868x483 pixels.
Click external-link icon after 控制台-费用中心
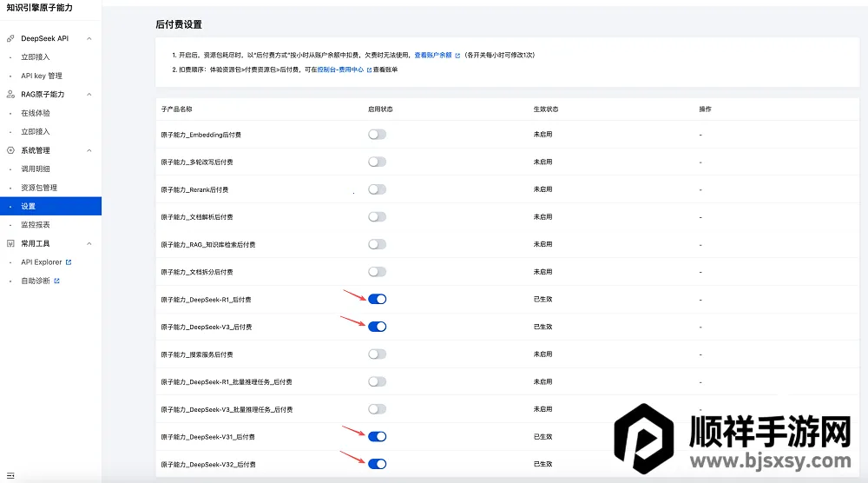(x=369, y=69)
